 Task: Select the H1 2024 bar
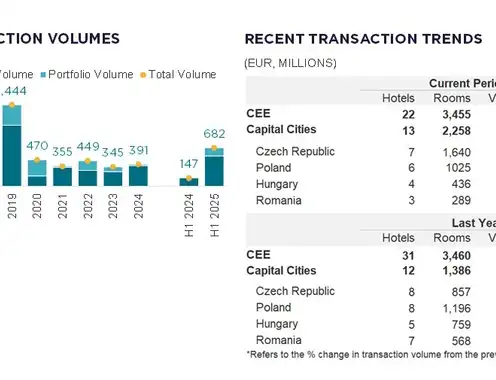pyautogui.click(x=189, y=182)
